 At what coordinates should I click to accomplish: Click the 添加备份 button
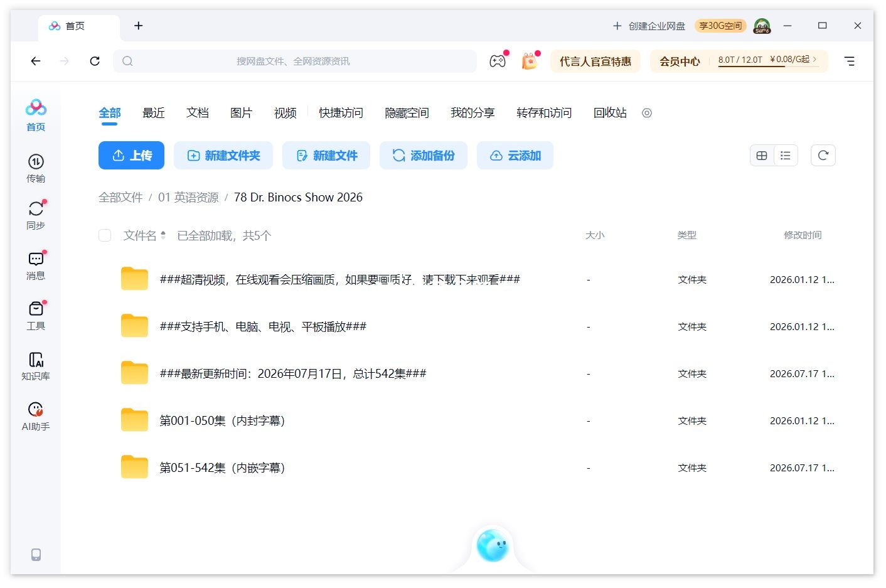[424, 156]
